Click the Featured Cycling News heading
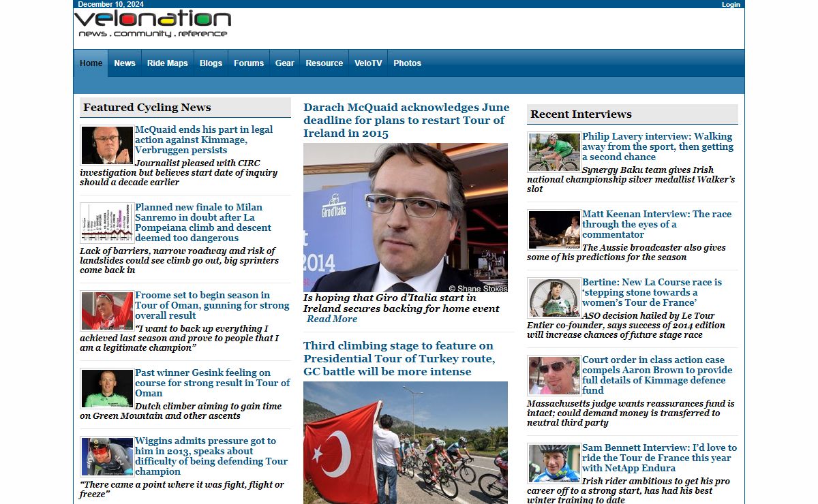The image size is (818, 504). tap(147, 108)
